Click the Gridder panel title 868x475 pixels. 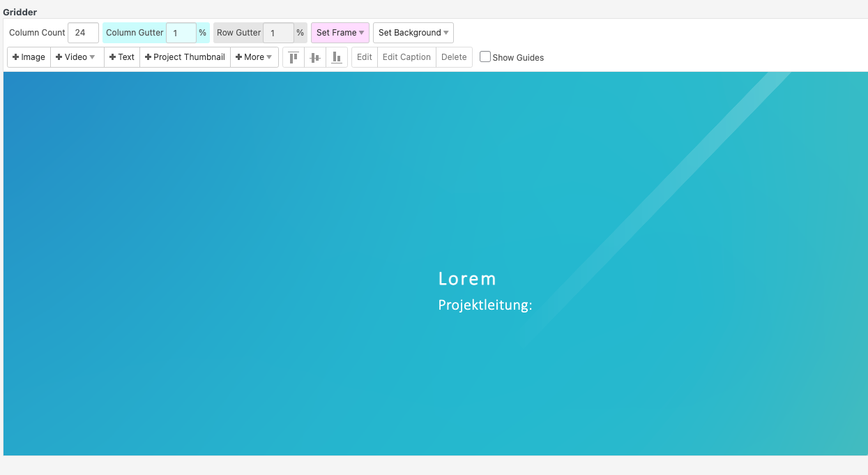pyautogui.click(x=20, y=12)
